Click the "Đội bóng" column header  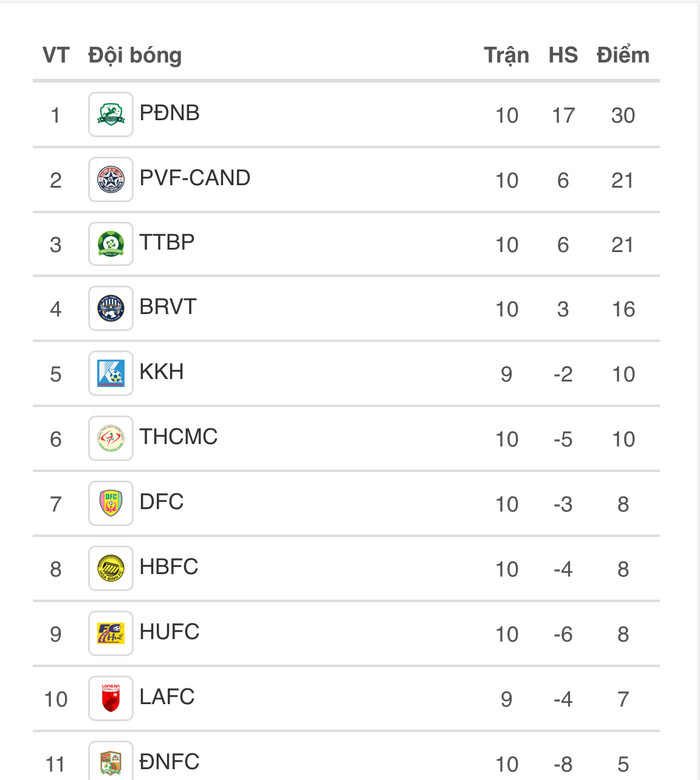pyautogui.click(x=135, y=55)
